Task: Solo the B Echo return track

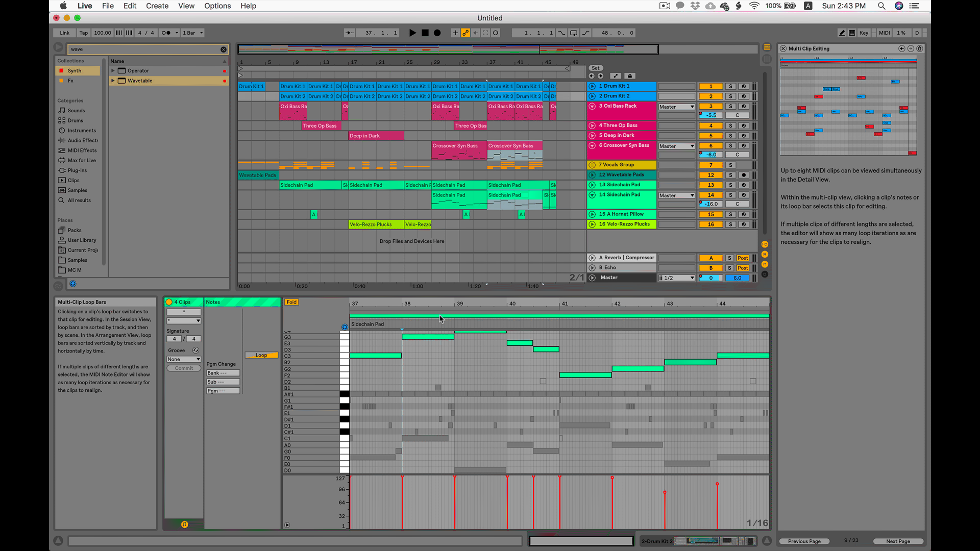Action: (x=730, y=268)
